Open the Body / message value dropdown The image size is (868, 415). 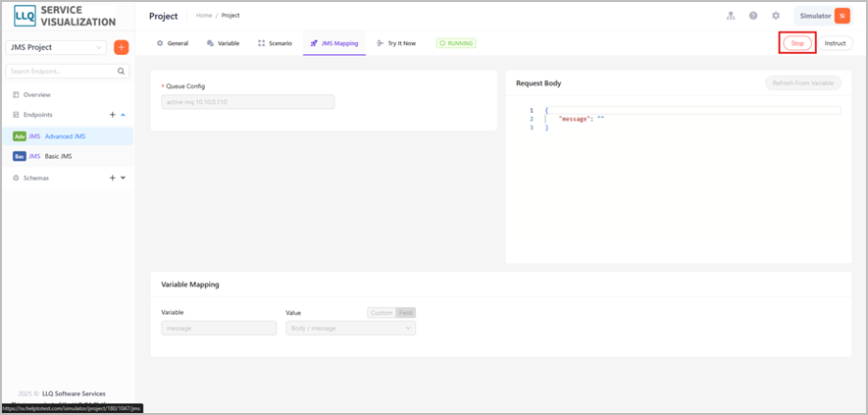click(x=350, y=328)
